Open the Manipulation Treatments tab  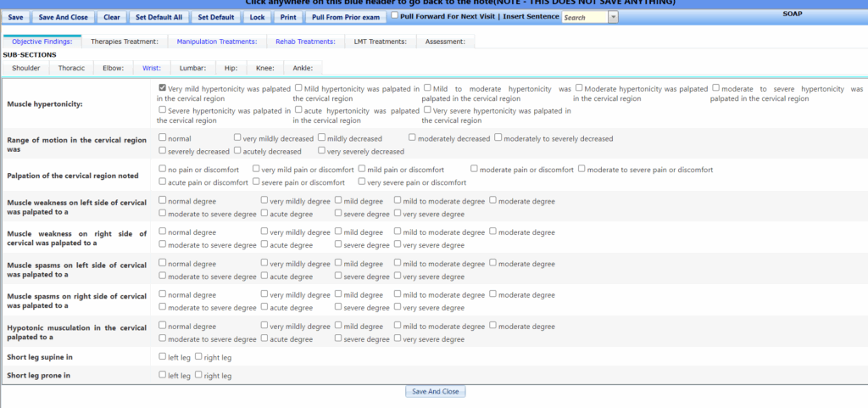tap(217, 41)
